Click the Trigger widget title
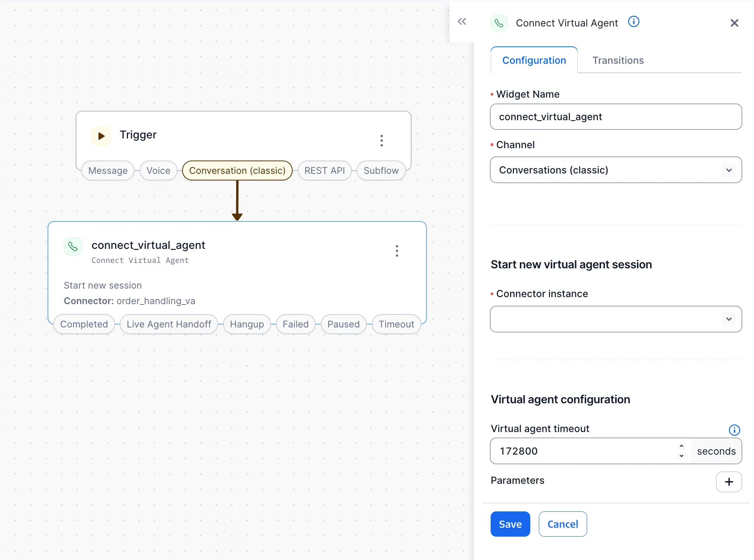The height and width of the screenshot is (560, 754). click(138, 135)
